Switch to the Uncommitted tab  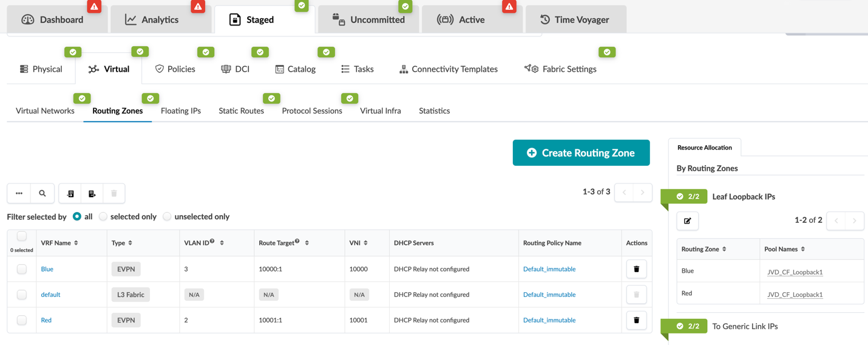coord(368,19)
